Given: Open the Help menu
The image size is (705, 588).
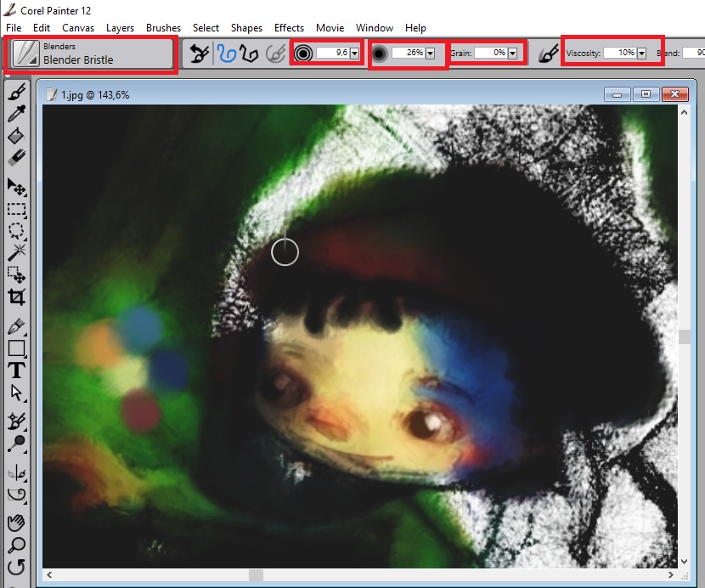Looking at the screenshot, I should (415, 28).
